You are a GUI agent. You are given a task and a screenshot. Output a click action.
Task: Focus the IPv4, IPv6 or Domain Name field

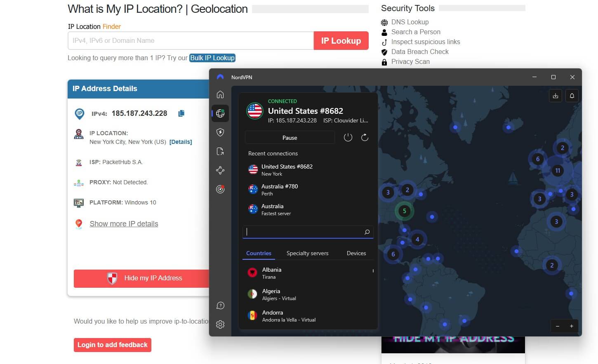pyautogui.click(x=191, y=40)
